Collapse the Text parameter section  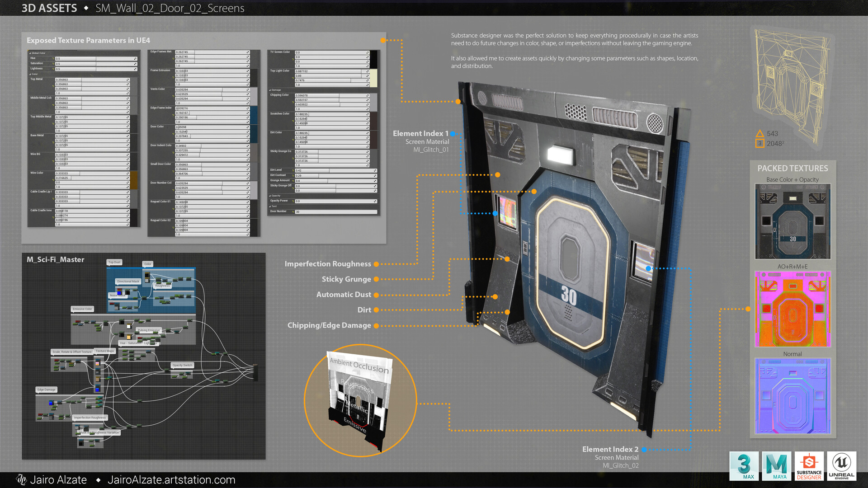[x=270, y=206]
